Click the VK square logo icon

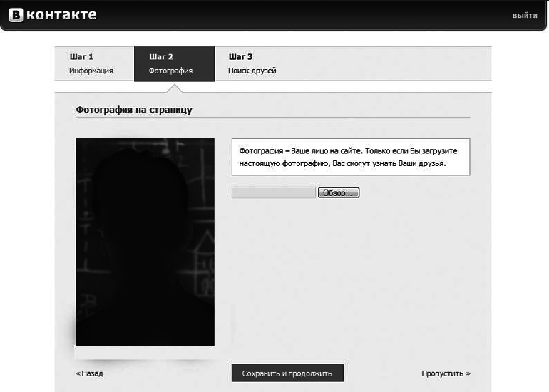16,16
